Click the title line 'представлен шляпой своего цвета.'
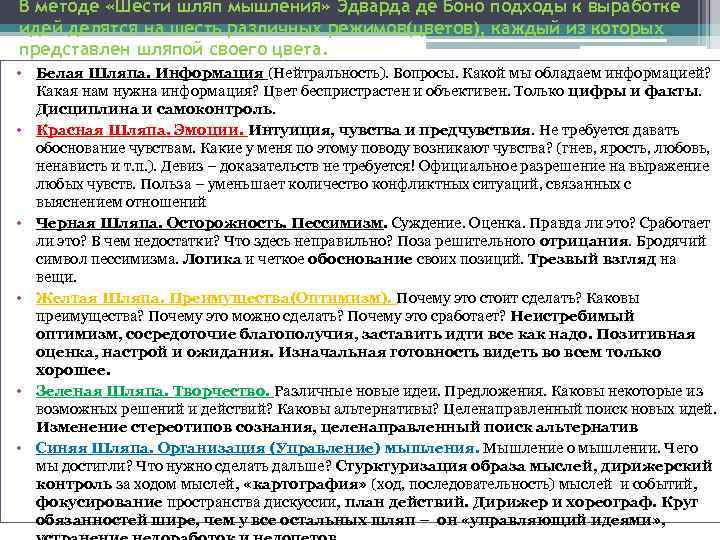Viewport: 720px width, 540px height. [174, 49]
